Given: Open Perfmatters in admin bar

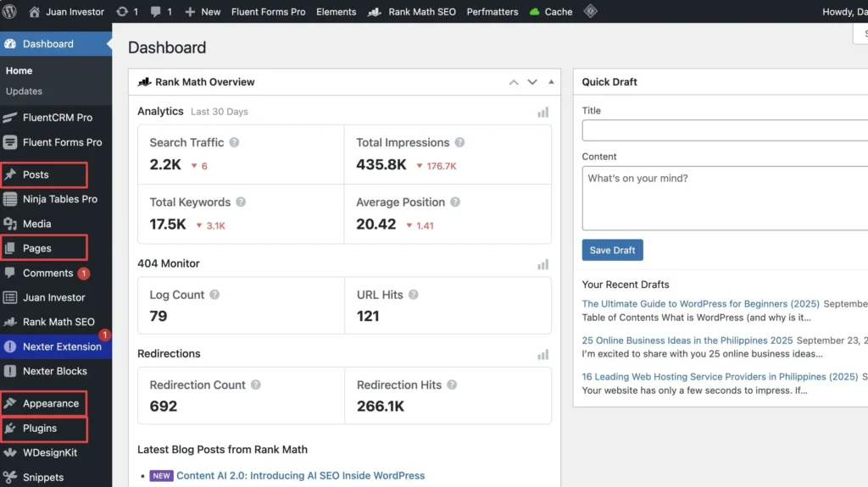Looking at the screenshot, I should click(x=492, y=12).
